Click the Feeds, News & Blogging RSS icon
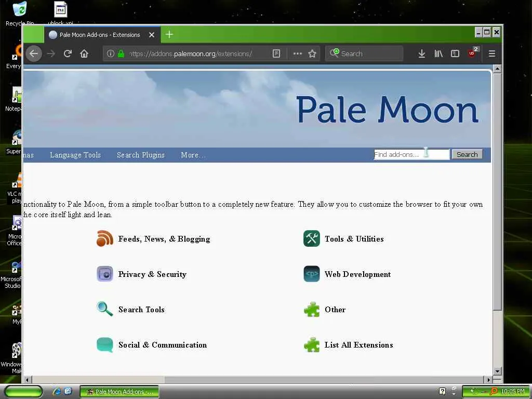 coord(105,238)
